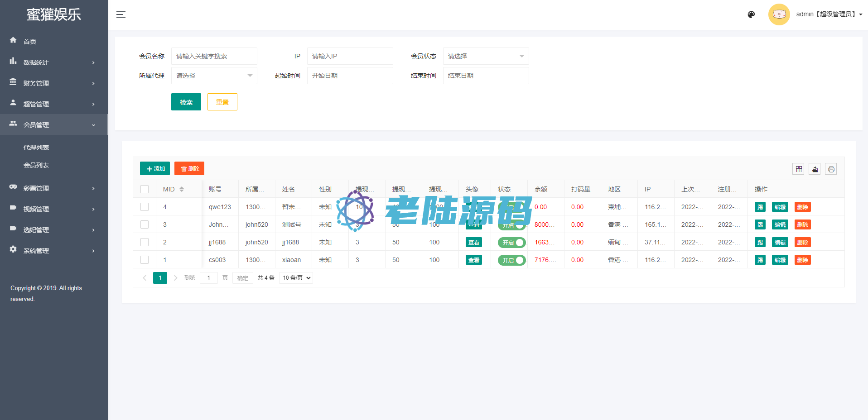Viewport: 868px width, 420px height.
Task: Click the 重置 reset button
Action: click(x=222, y=102)
